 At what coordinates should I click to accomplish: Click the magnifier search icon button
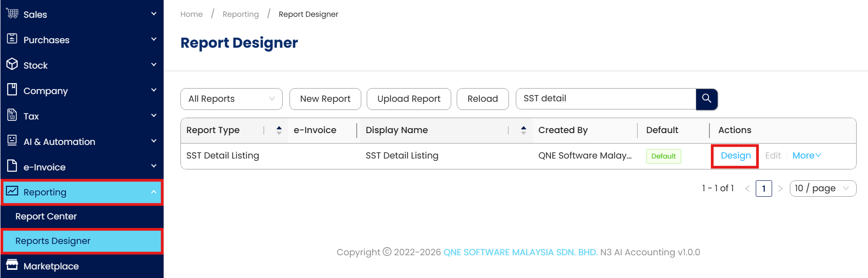pos(707,99)
